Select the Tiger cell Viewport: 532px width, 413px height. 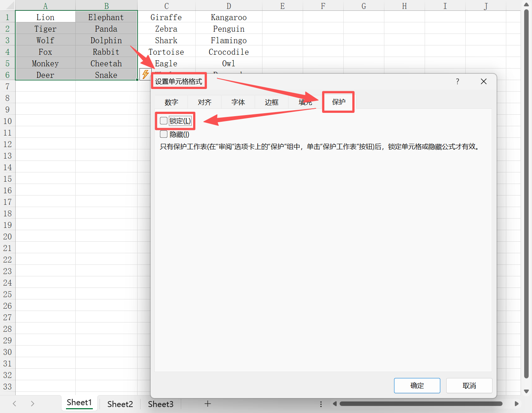[x=45, y=29]
